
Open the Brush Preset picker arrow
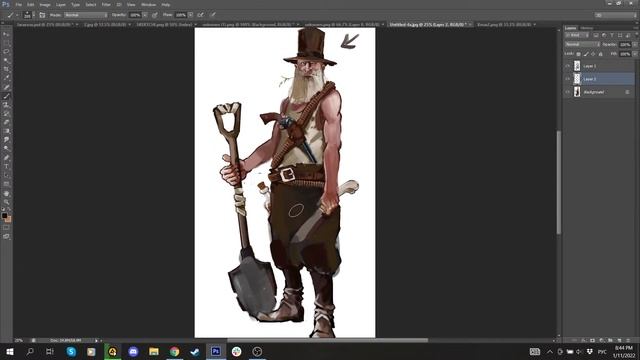click(33, 15)
